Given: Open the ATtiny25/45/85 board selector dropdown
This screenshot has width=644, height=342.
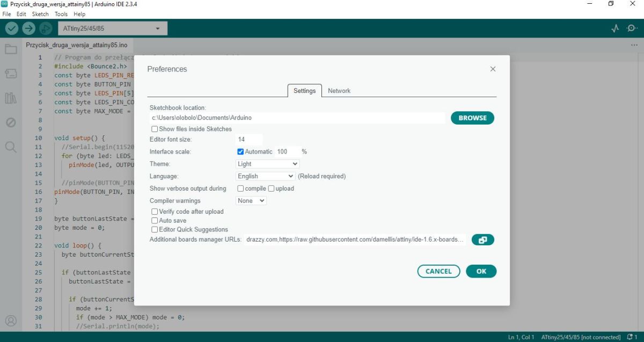Looking at the screenshot, I should (112, 28).
